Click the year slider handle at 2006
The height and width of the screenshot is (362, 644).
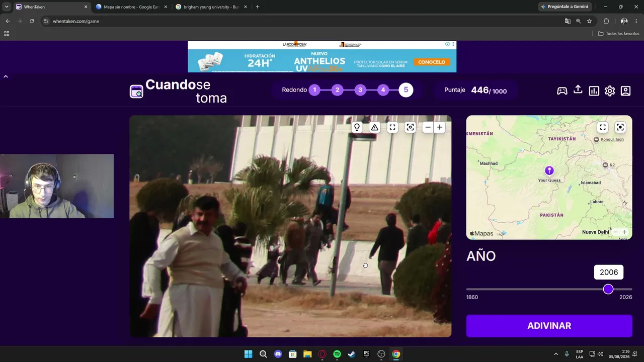pyautogui.click(x=608, y=289)
